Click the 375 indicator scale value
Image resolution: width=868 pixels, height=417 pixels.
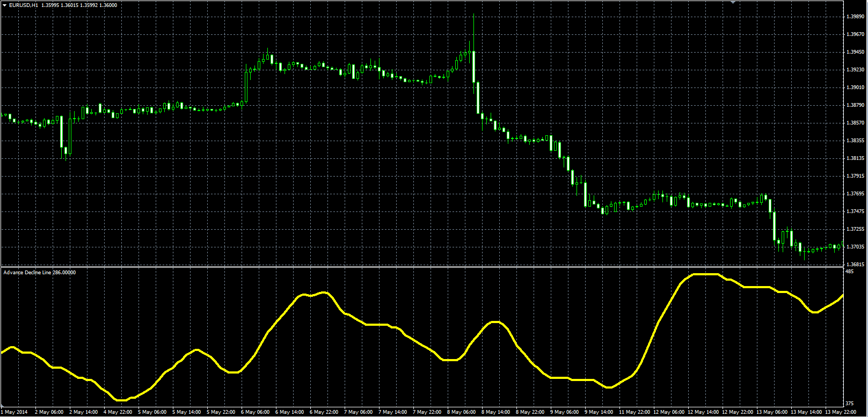pyautogui.click(x=849, y=404)
